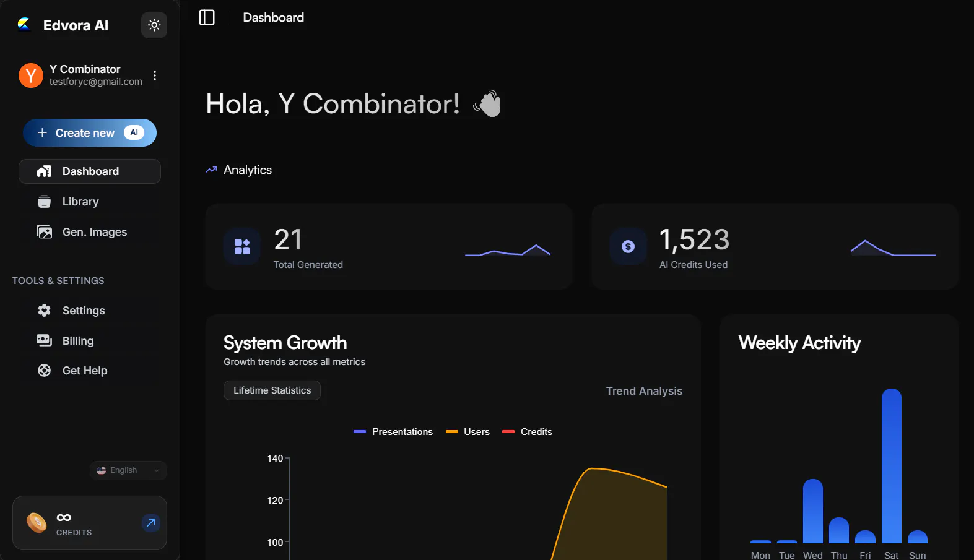Open Billing in the sidebar
Screen dimensions: 974x560
90,341
